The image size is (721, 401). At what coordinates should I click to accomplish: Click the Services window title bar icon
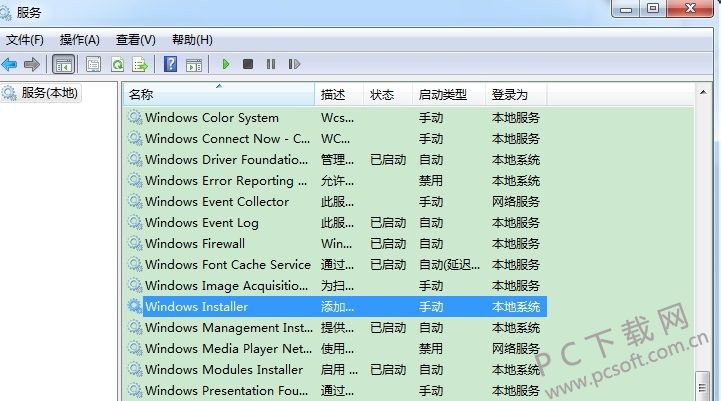(x=6, y=12)
